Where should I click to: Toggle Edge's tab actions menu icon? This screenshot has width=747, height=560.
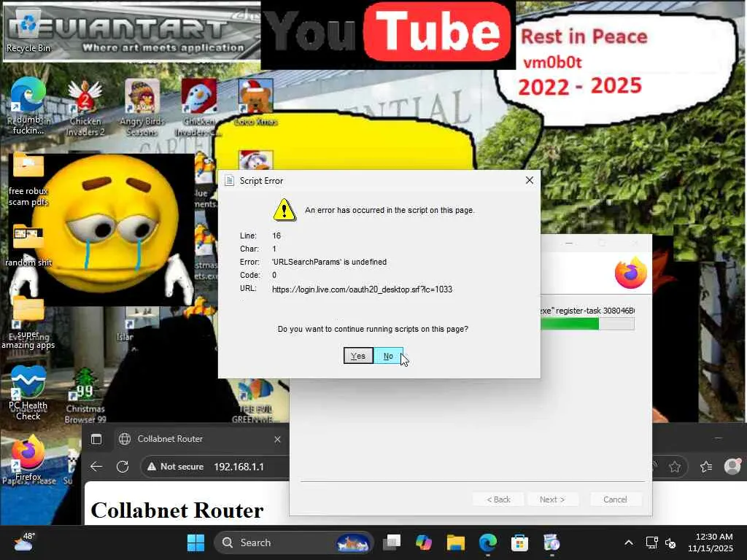point(96,439)
